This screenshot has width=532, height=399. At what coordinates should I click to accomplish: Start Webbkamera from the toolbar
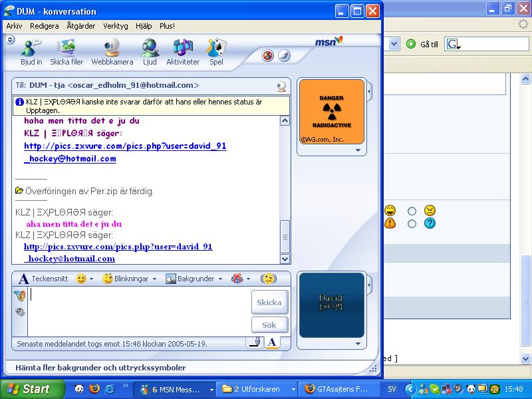point(112,52)
